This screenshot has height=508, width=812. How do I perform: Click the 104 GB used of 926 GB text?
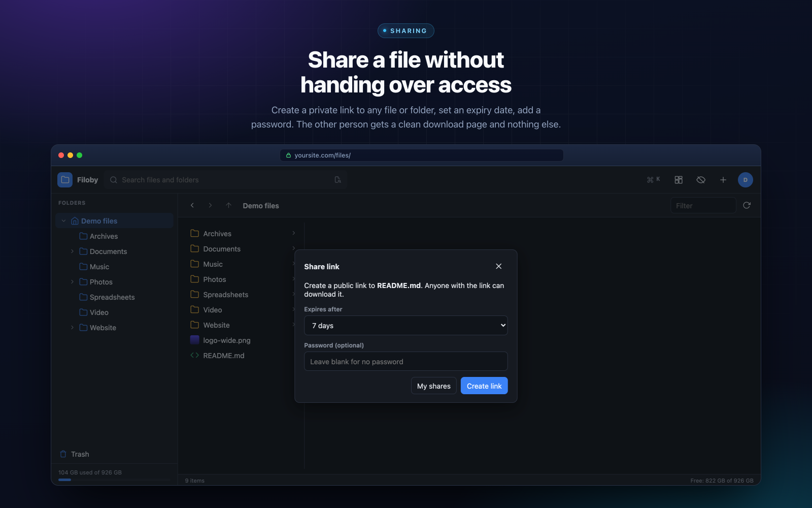(x=90, y=472)
